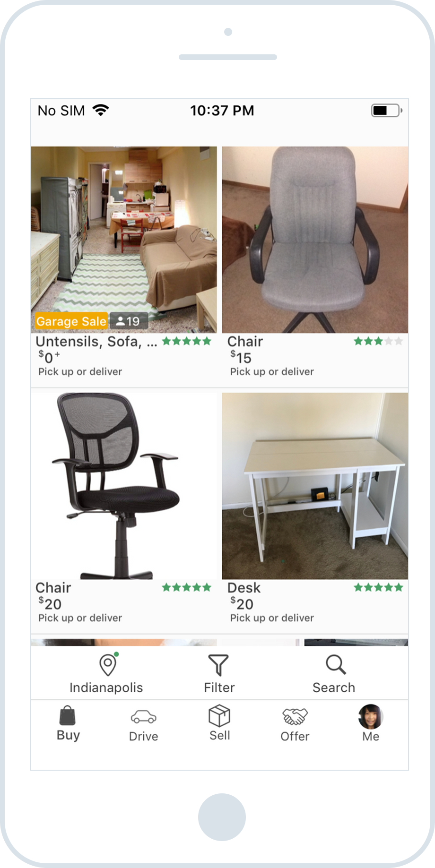Open the garage sale room photo
The width and height of the screenshot is (435, 868).
(124, 240)
